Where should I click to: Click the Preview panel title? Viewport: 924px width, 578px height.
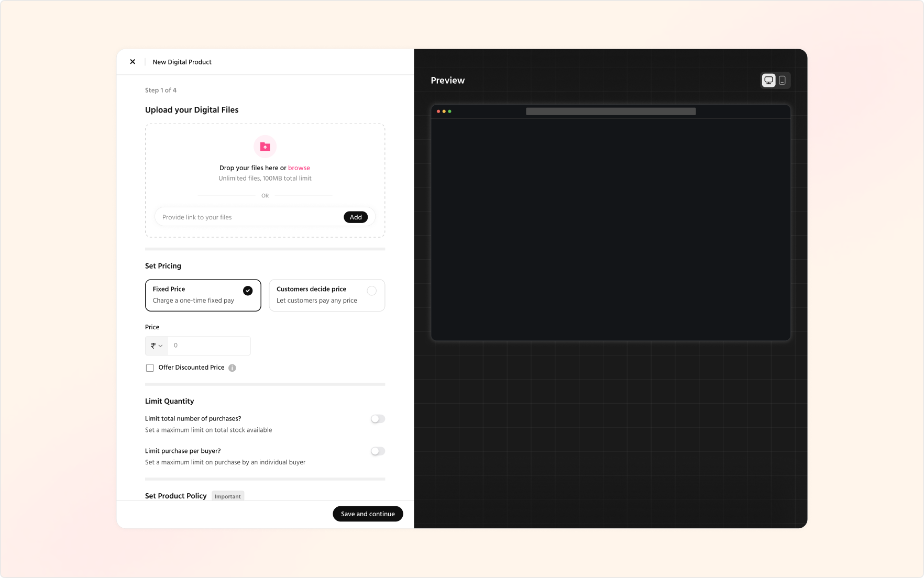point(448,81)
